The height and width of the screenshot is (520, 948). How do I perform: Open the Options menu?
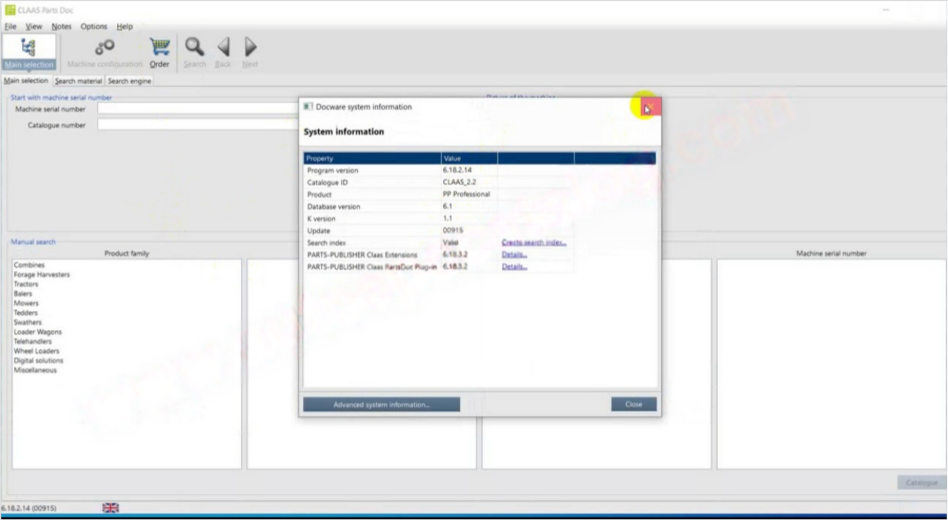(x=93, y=27)
